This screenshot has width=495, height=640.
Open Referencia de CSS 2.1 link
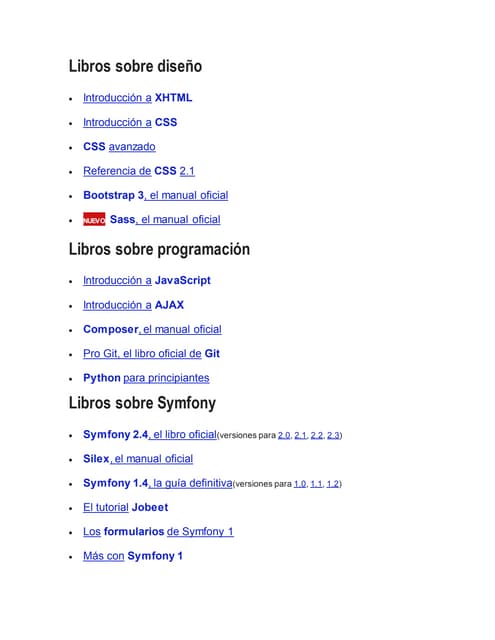(x=139, y=171)
